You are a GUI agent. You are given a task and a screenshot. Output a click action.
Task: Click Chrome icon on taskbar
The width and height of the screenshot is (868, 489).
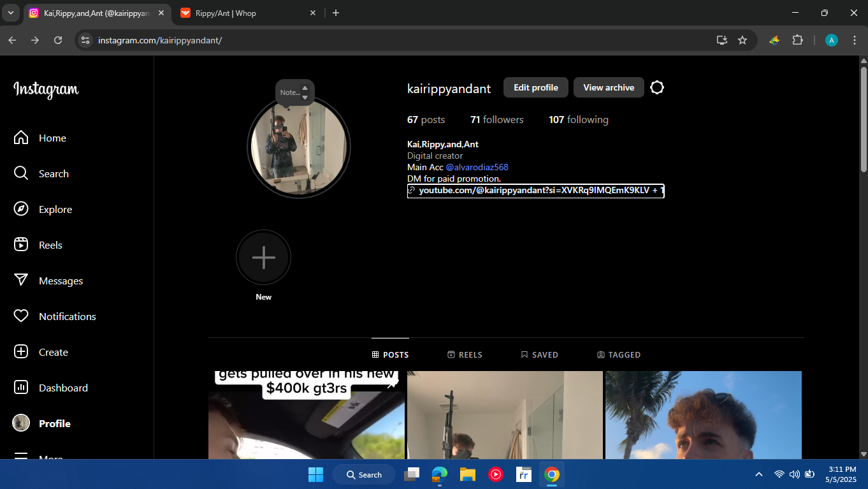tap(552, 474)
